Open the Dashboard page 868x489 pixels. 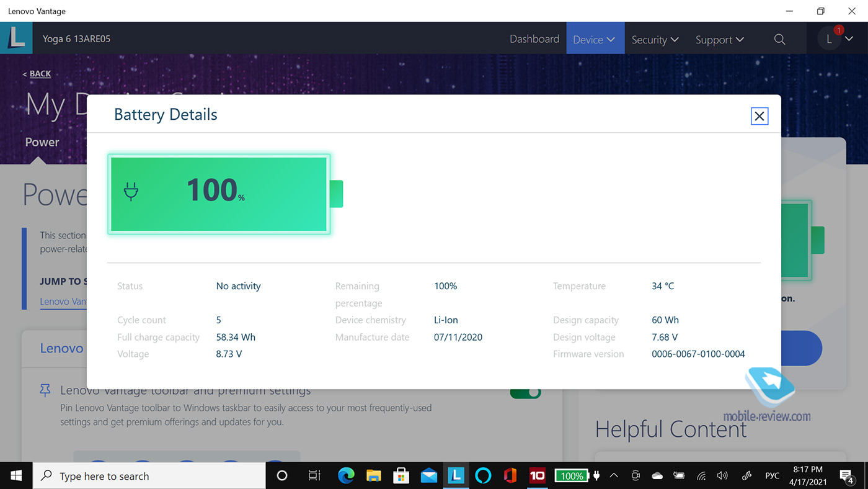click(x=534, y=39)
